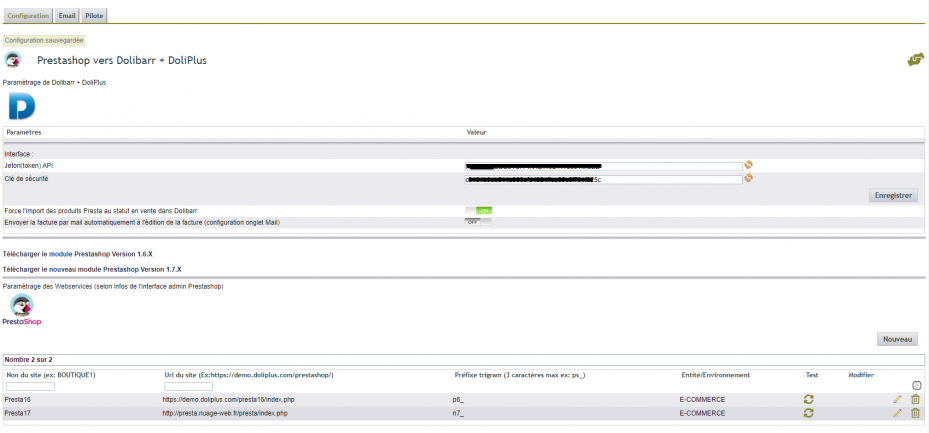Click the PrestaShop logo
The width and height of the screenshot is (929, 433).
pyautogui.click(x=22, y=310)
